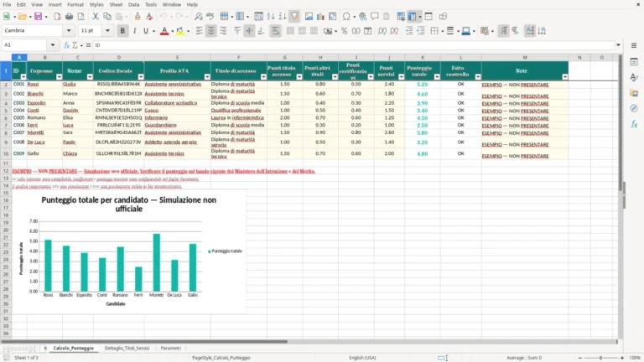Toggle Center Vertically alignment

tap(249, 31)
